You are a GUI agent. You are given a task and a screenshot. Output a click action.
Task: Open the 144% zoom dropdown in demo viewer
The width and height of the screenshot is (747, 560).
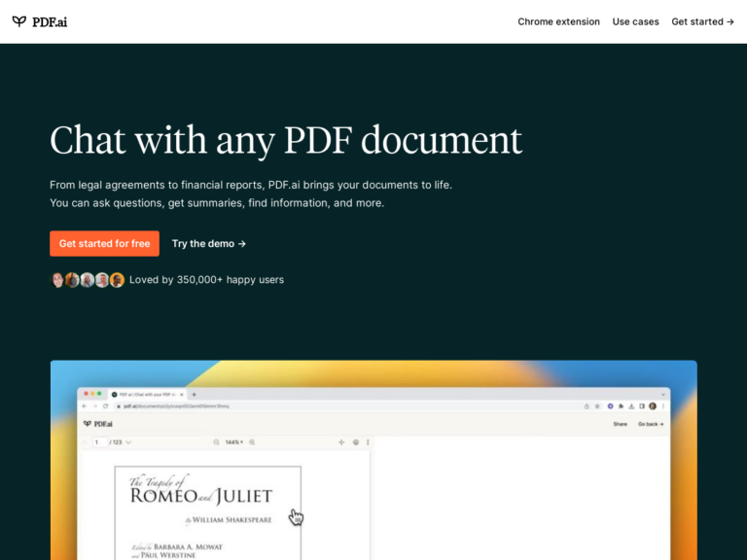click(233, 442)
